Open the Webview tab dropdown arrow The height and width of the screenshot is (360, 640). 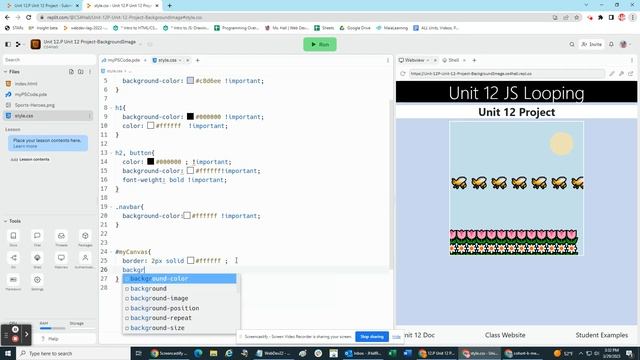click(428, 60)
